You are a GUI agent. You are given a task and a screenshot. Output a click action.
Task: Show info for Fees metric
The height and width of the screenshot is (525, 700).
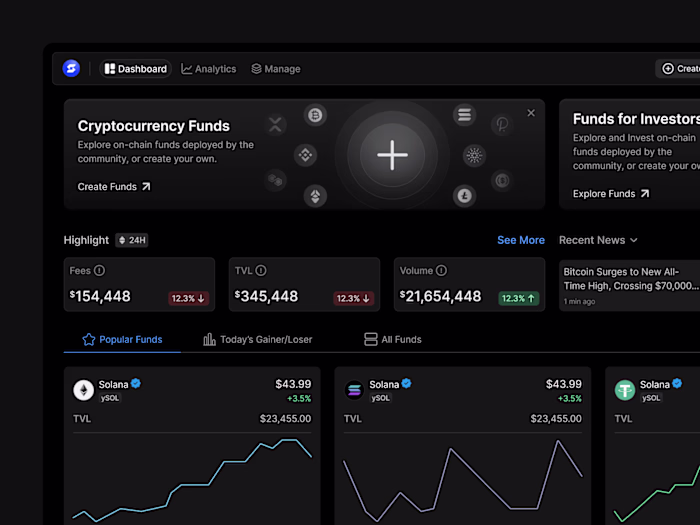click(100, 271)
